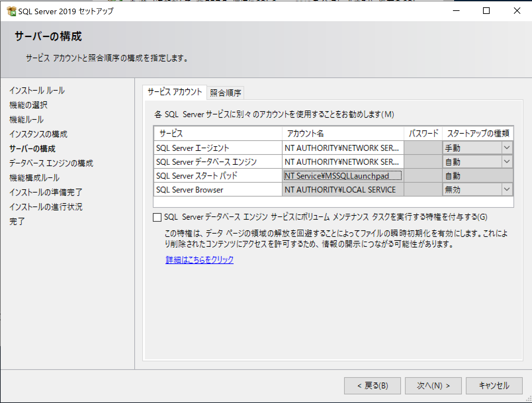Screen dimensions: 532x403
Task: Select account name for SQL Server データベース エンジン
Action: (343, 162)
